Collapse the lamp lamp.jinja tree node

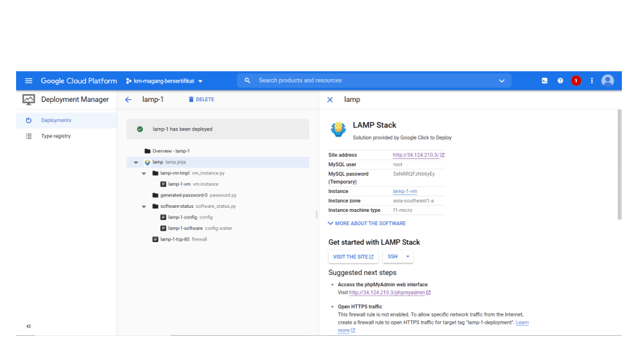[136, 162]
